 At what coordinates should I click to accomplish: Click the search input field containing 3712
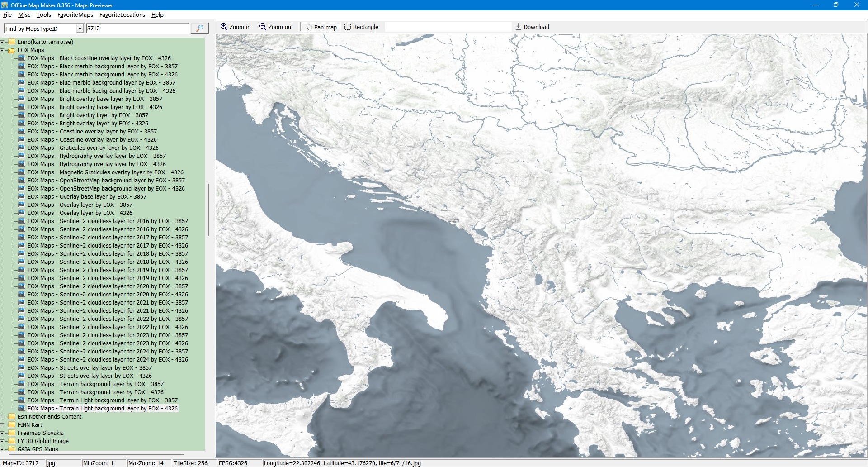[137, 28]
